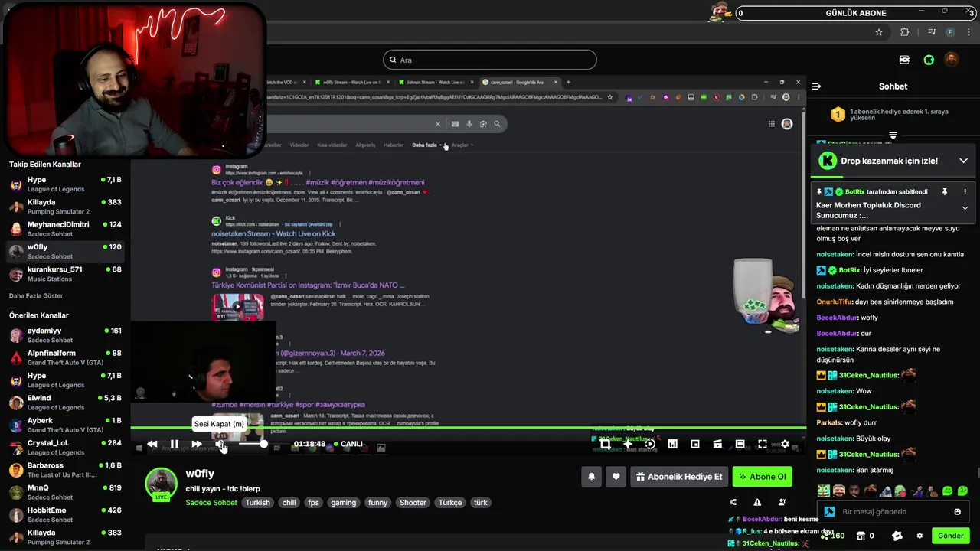Image resolution: width=980 pixels, height=551 pixels.
Task: Open the playback speed/replay circle icon
Action: (x=650, y=444)
